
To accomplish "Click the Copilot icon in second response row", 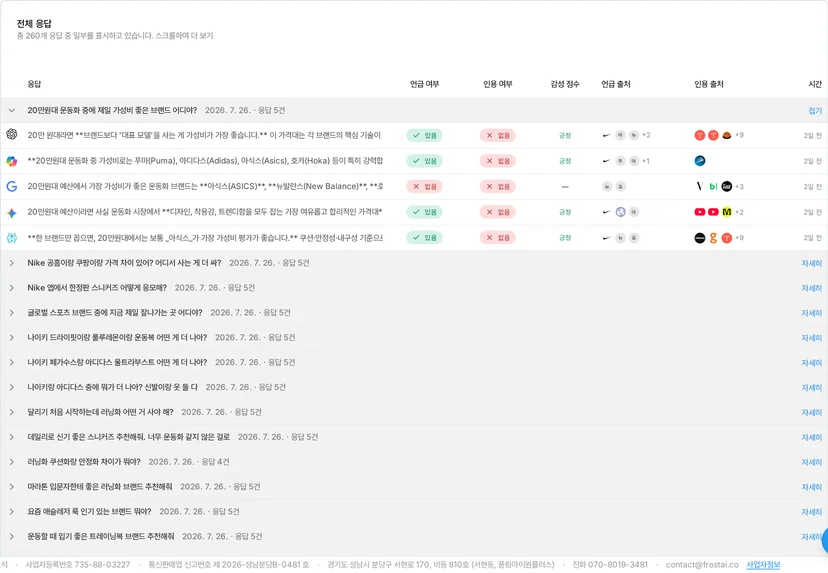I will coord(12,161).
